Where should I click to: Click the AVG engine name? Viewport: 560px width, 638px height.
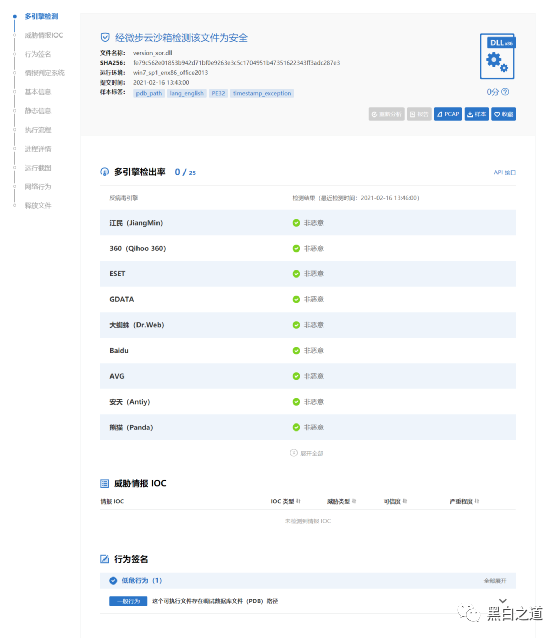(117, 376)
